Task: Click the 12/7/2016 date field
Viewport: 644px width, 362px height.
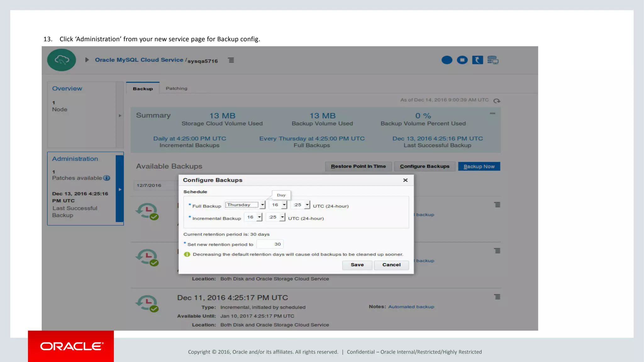Action: 156,185
